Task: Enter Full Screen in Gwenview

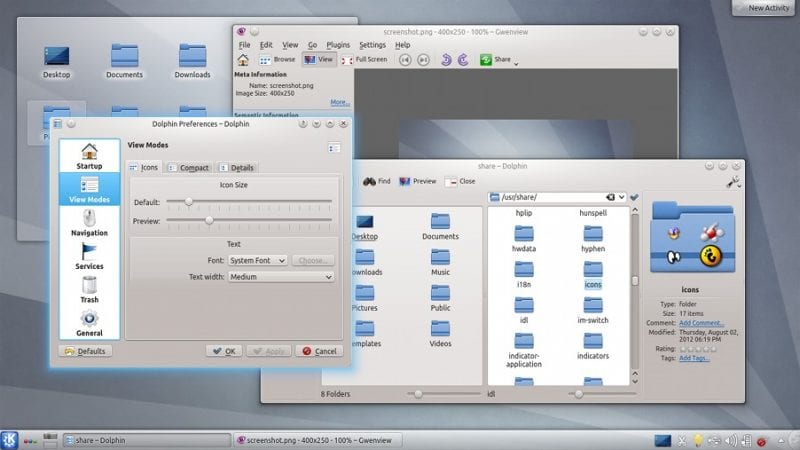Action: (x=364, y=60)
